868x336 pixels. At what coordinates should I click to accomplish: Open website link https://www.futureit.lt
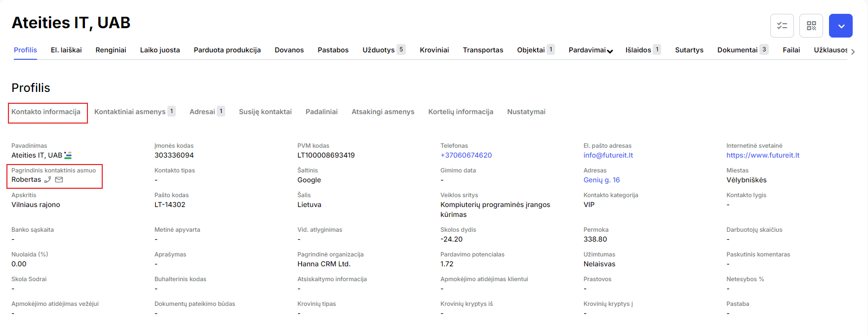click(763, 155)
